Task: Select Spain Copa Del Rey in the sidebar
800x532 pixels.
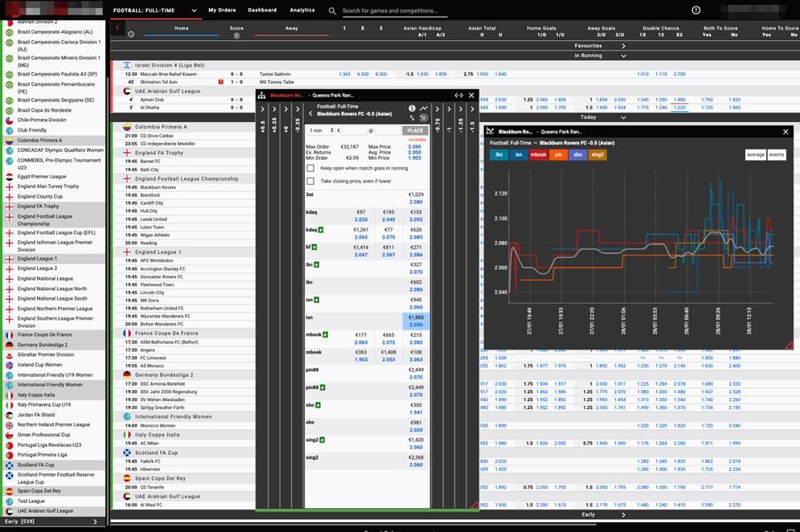Action: [39, 491]
